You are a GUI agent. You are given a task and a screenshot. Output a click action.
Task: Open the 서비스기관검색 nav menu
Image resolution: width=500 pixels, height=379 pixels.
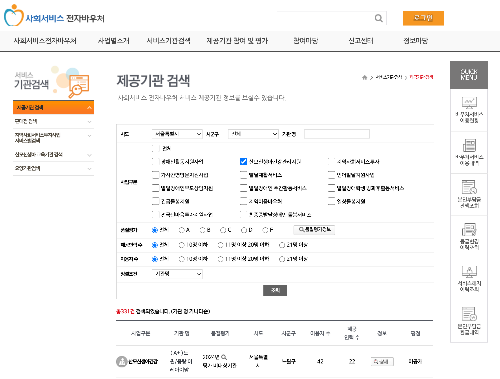click(x=168, y=41)
